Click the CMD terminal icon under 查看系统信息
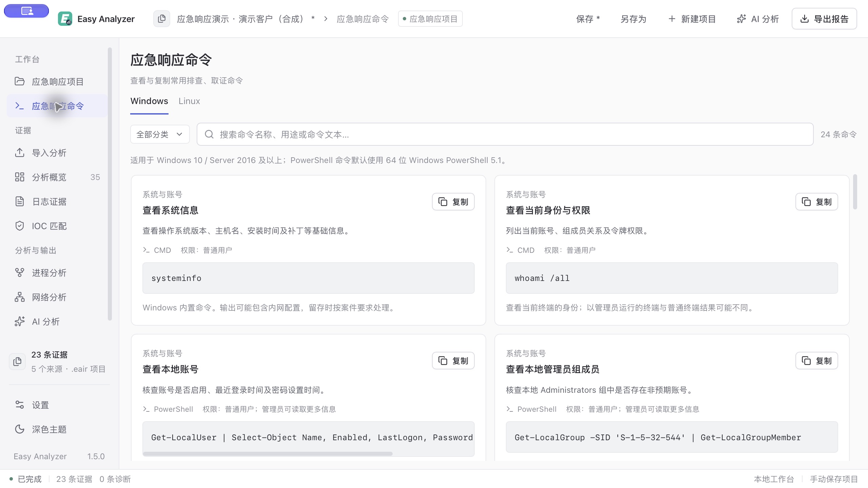Screen dimensions: 868x488 [x=146, y=250]
